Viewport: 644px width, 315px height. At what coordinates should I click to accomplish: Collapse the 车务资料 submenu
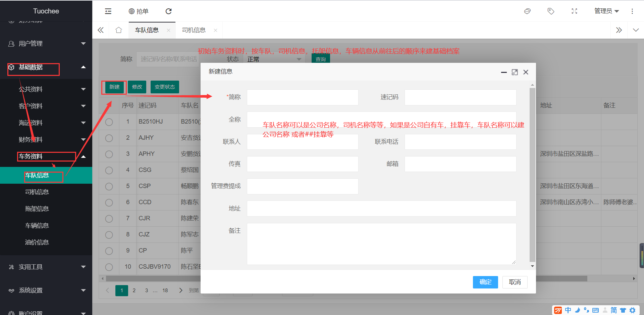click(x=46, y=156)
